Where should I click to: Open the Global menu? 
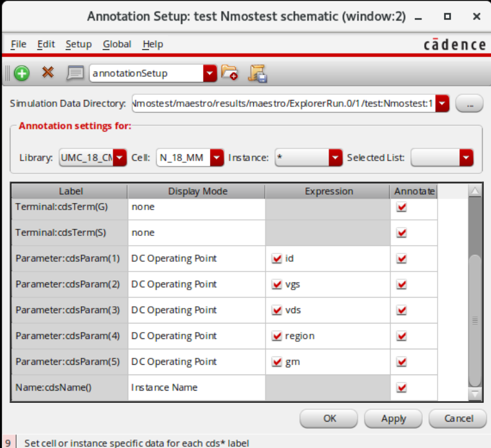117,44
